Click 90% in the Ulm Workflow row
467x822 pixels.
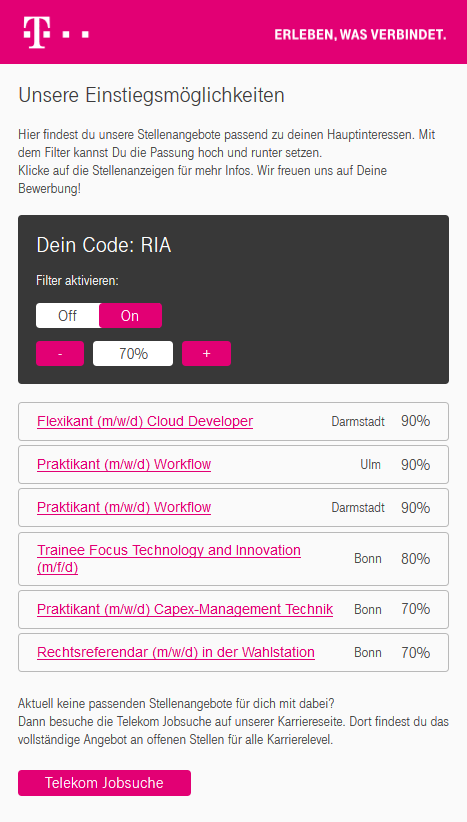pyautogui.click(x=416, y=464)
